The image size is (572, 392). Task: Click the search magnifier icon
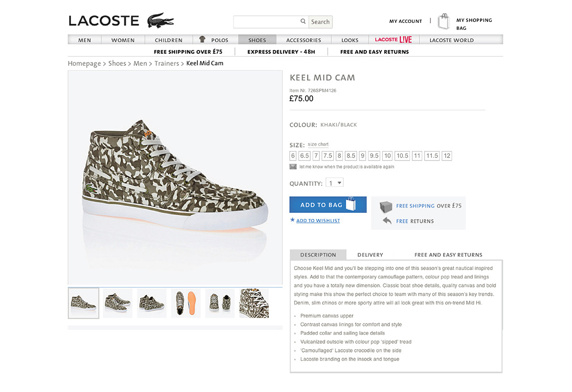pos(303,21)
